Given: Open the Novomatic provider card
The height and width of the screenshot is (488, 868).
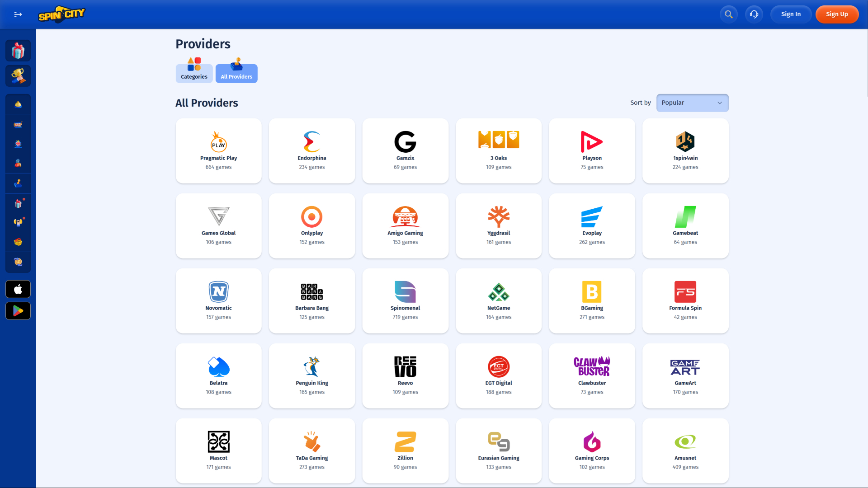Looking at the screenshot, I should coord(219,301).
